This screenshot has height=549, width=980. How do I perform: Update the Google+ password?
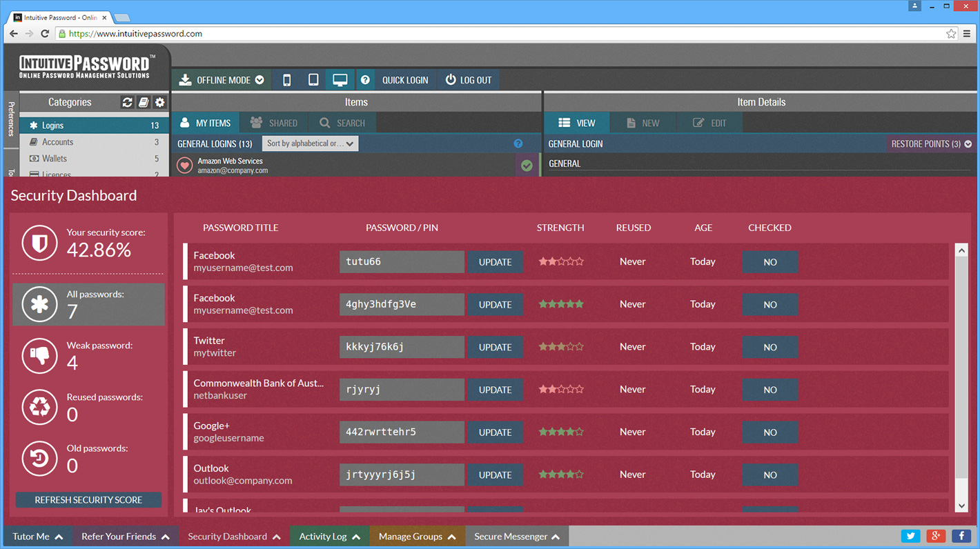click(495, 432)
